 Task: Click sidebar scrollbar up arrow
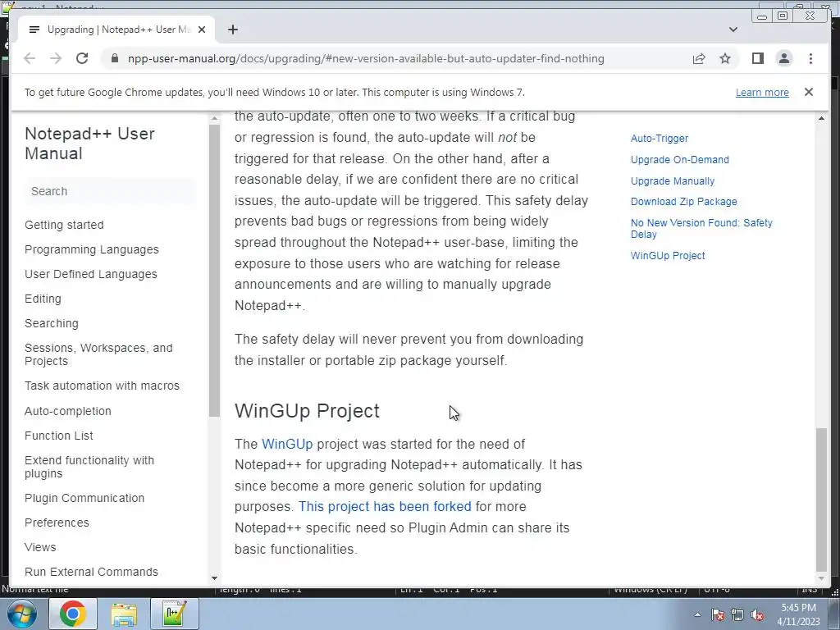tap(214, 118)
